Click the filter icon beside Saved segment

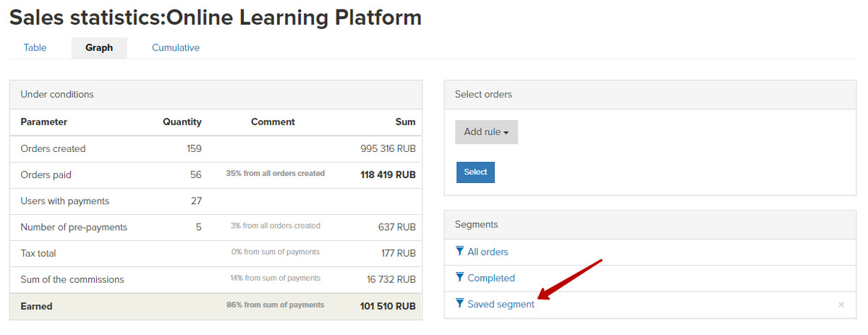pyautogui.click(x=459, y=303)
